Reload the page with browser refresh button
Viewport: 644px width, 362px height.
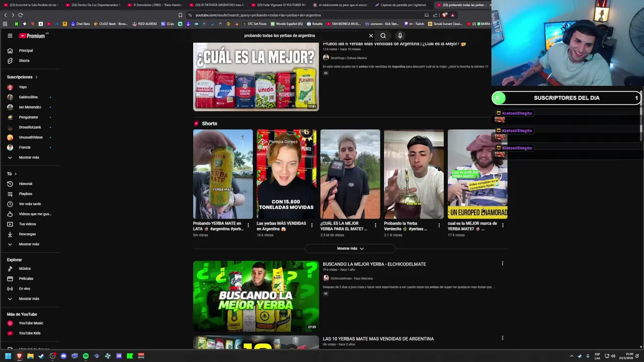click(21, 15)
